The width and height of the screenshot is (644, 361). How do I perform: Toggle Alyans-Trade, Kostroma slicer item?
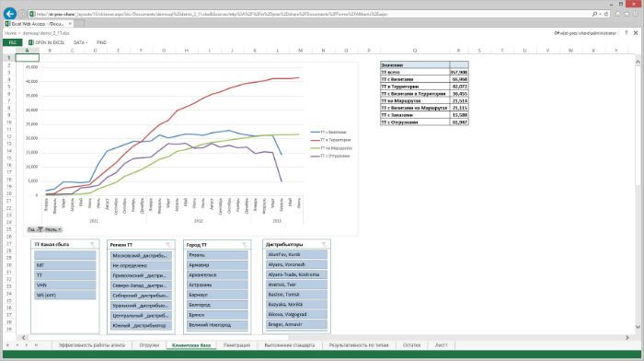(296, 274)
